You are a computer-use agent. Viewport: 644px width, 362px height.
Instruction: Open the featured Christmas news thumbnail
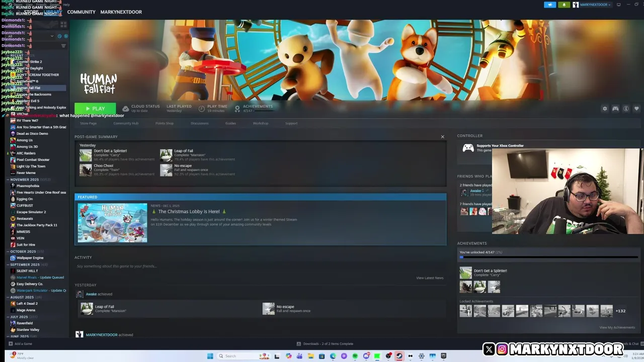tap(112, 223)
